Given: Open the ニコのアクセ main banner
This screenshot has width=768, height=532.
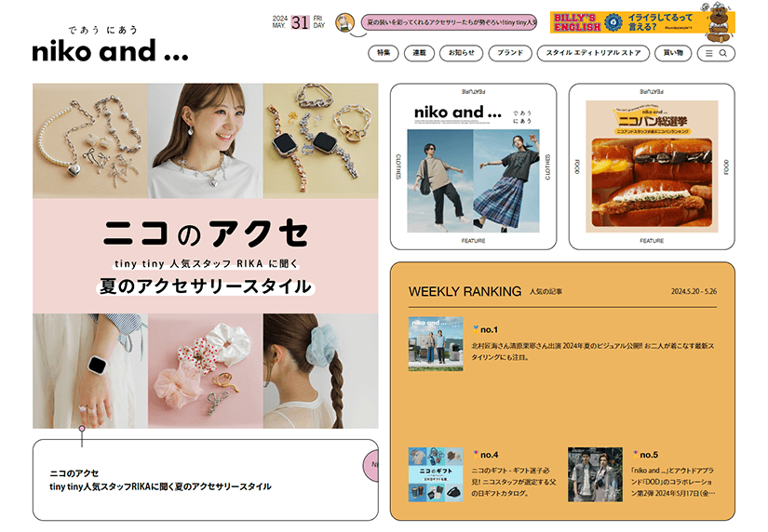Looking at the screenshot, I should 205,256.
